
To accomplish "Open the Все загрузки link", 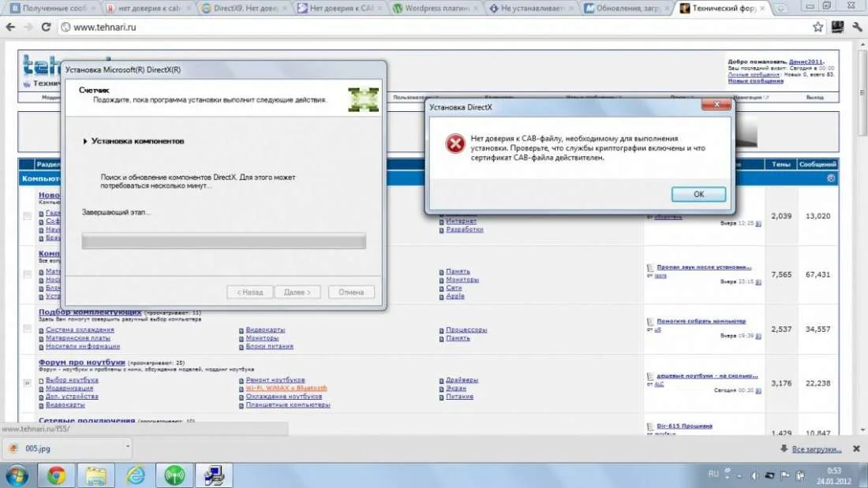I will point(816,449).
